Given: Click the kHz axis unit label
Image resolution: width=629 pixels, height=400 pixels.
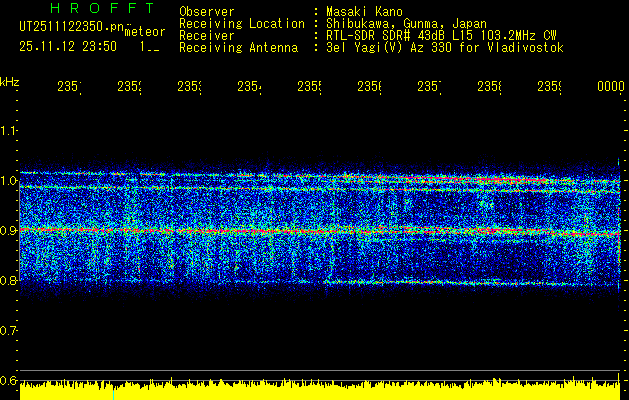Looking at the screenshot, I should (9, 82).
